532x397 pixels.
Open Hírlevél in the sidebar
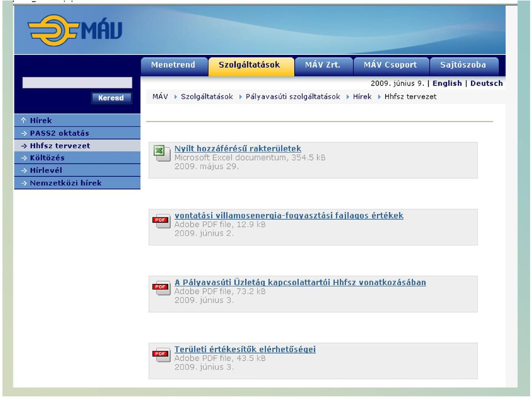[78, 170]
